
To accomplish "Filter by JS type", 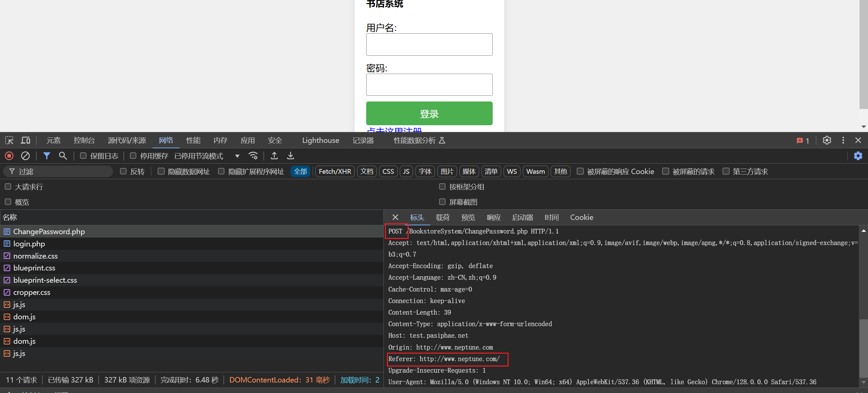I will 406,171.
